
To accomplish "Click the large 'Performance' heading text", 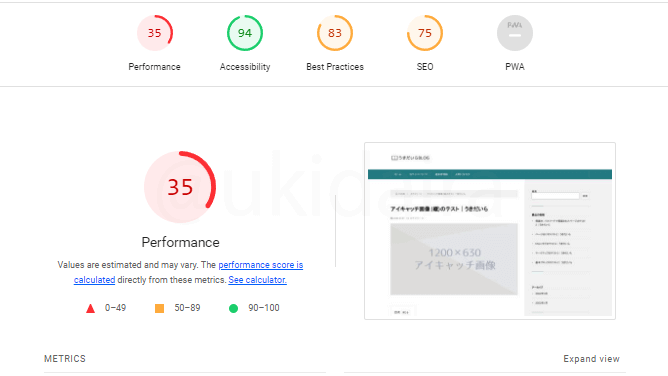I will 181,242.
